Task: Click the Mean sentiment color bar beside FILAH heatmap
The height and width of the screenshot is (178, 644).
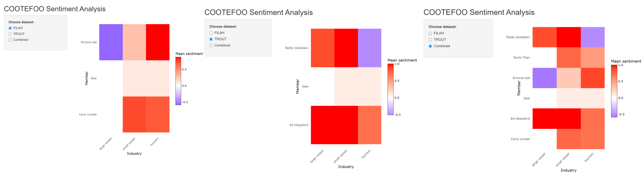Action: (x=178, y=81)
